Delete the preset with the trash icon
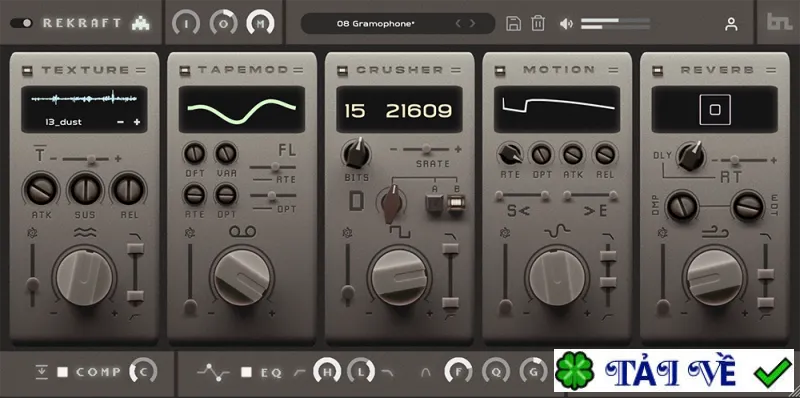800x398 pixels. tap(538, 23)
